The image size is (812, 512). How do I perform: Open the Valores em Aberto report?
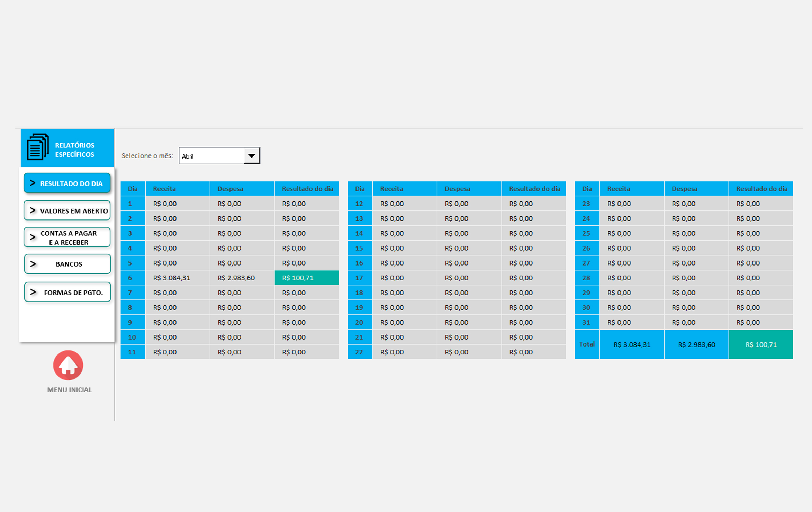74,211
